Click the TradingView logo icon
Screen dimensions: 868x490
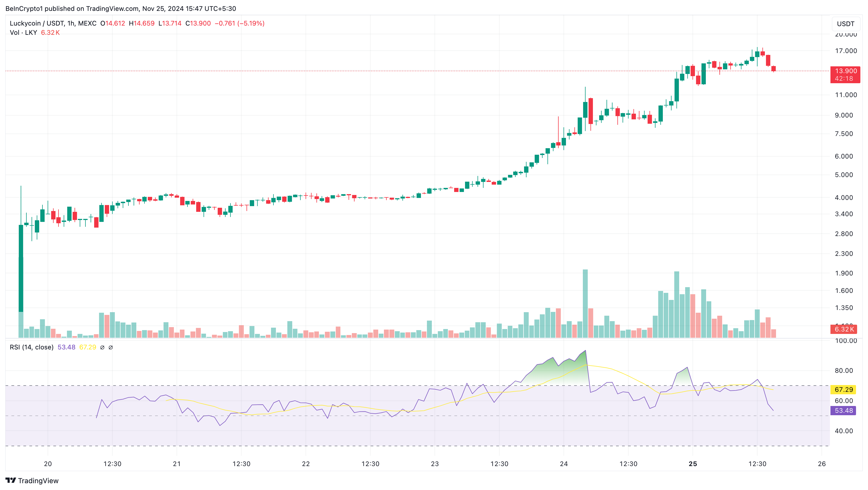(11, 480)
